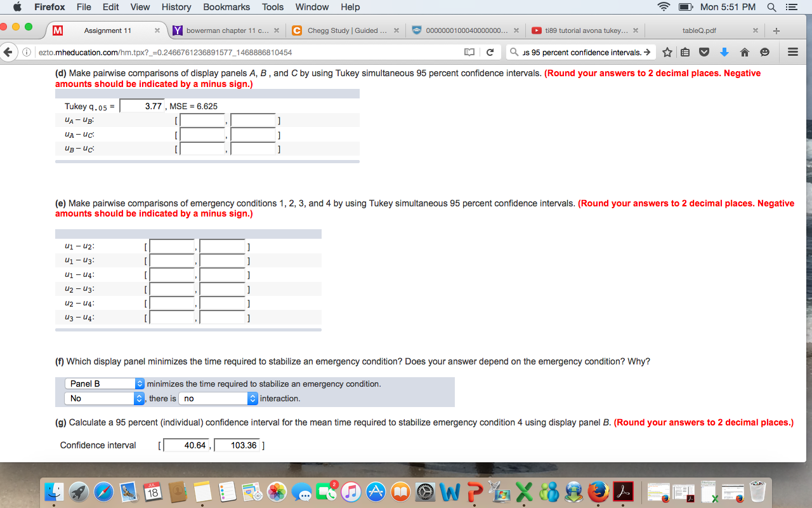The image size is (812, 508).
Task: Open the Help menu
Action: click(x=350, y=7)
